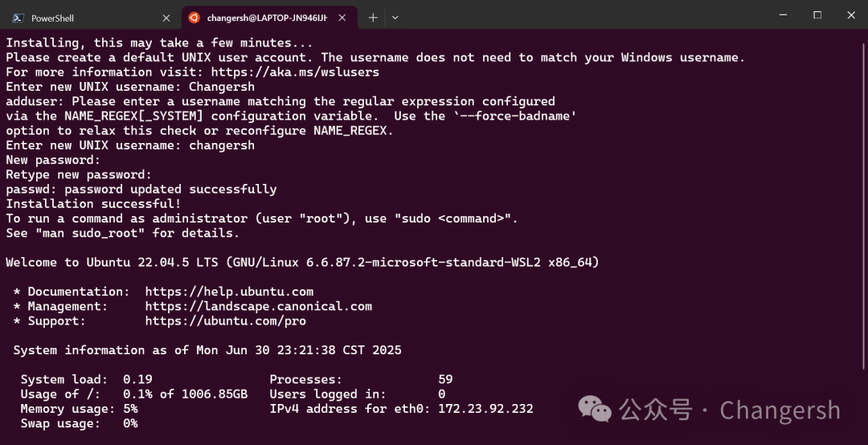This screenshot has width=868, height=445.
Task: Select the changersh@LAPTOP tab title
Action: [x=267, y=18]
